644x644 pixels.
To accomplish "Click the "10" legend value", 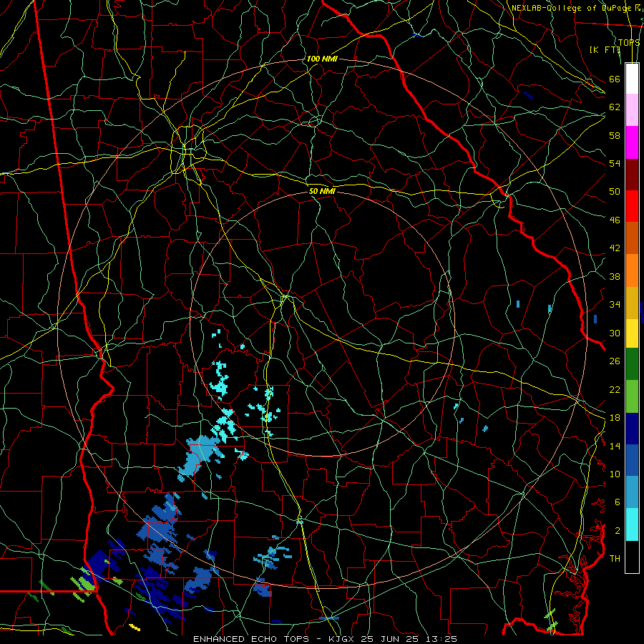I will click(615, 474).
